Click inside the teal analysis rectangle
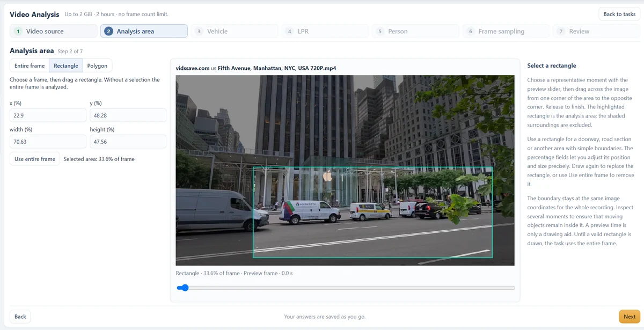Screen dimensions: 644x330 (372, 212)
